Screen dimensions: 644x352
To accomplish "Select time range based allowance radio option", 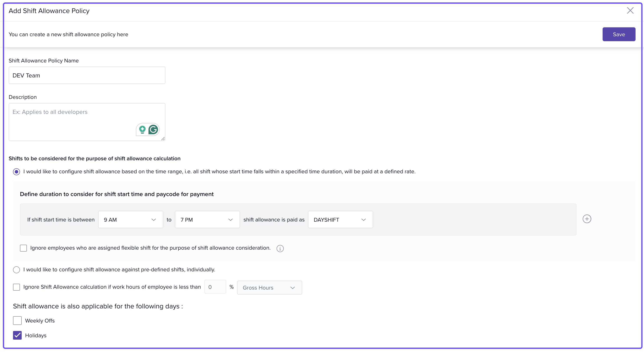I will [16, 172].
